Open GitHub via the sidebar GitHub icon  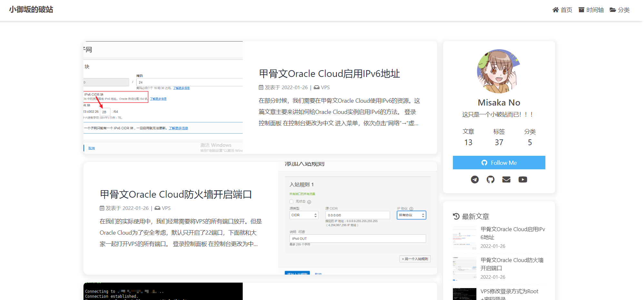491,179
